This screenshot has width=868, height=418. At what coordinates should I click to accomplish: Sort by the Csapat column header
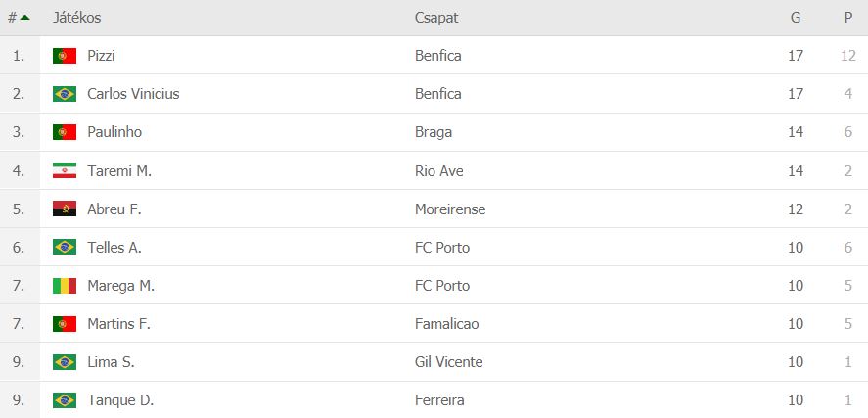click(x=436, y=18)
